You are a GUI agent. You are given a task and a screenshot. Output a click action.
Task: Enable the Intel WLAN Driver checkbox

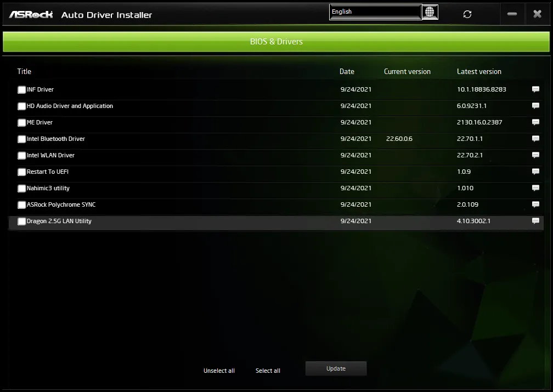tap(21, 156)
